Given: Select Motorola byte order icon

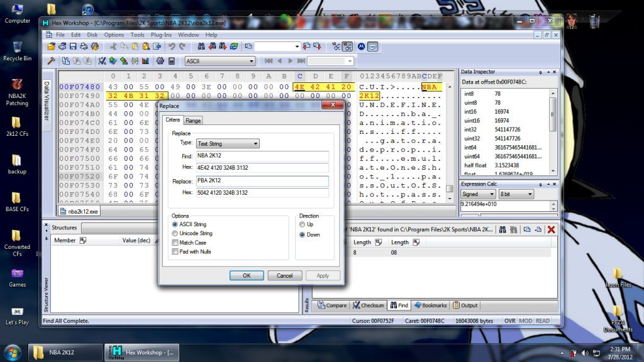Looking at the screenshot, I should [x=361, y=47].
